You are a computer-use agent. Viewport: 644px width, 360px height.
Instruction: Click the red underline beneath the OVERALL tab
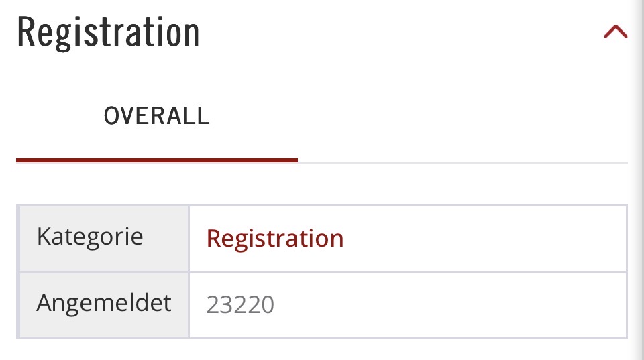(x=156, y=160)
